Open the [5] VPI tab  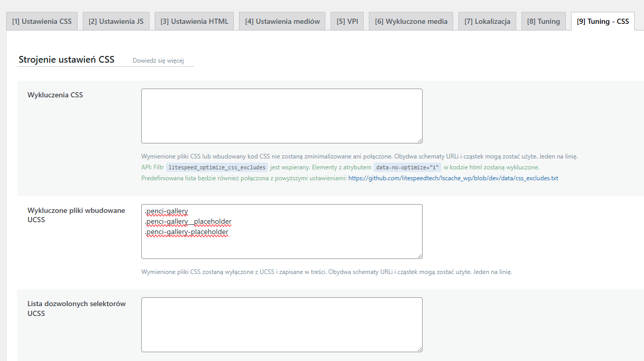click(x=347, y=21)
